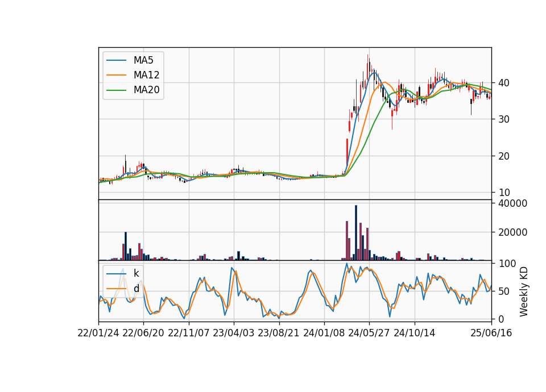Click the 23/08/21 date tick label
The image size is (546, 392).
point(279,333)
